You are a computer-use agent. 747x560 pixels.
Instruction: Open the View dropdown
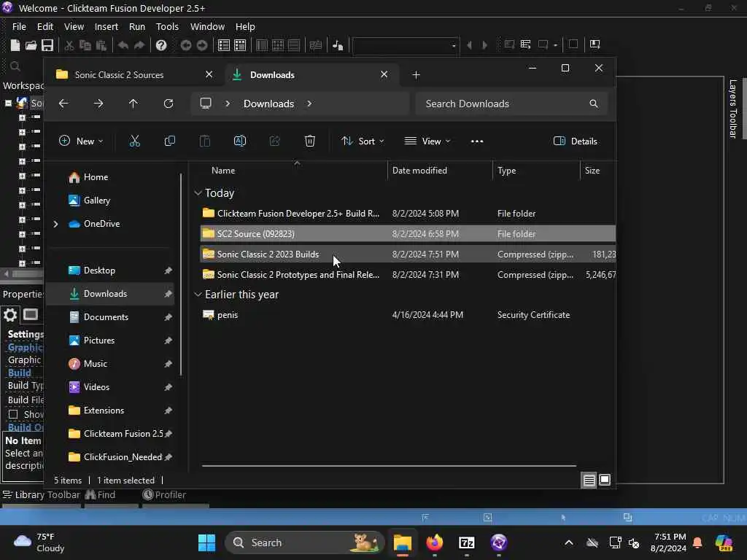tap(427, 141)
